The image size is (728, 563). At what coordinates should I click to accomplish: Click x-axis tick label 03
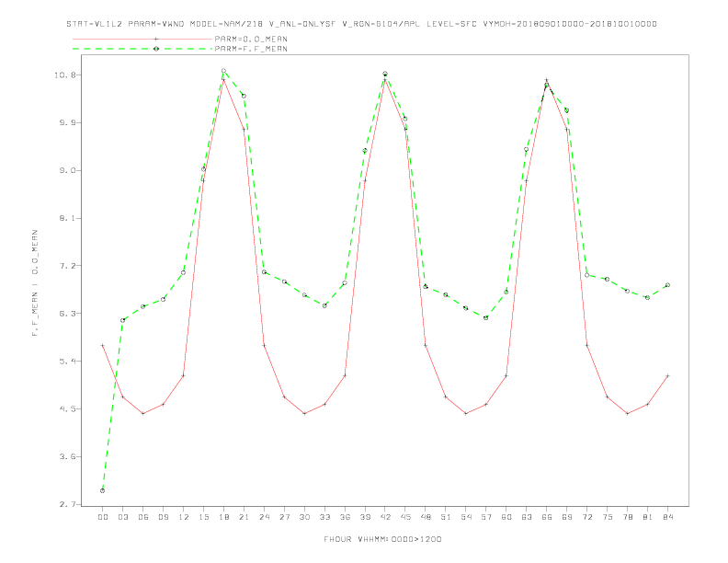[122, 517]
